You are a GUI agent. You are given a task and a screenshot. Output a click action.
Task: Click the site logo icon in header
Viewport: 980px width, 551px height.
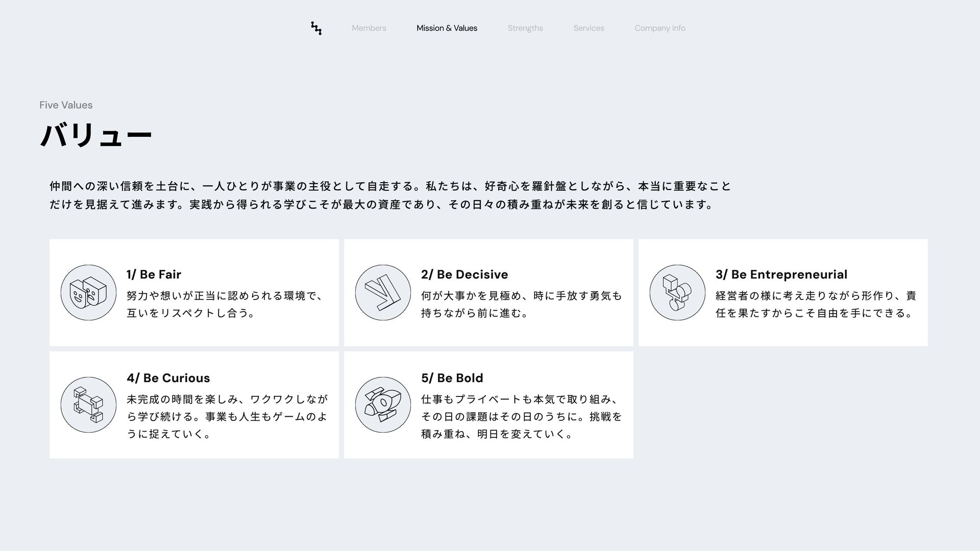pyautogui.click(x=316, y=28)
